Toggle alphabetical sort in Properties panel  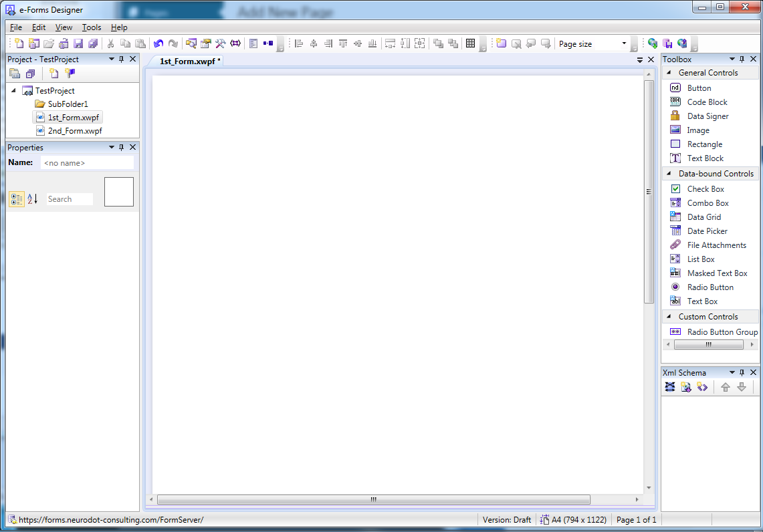point(33,199)
